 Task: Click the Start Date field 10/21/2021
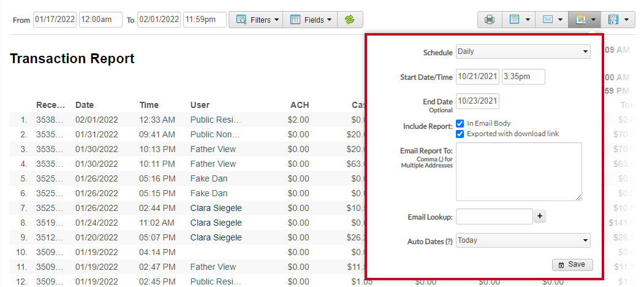click(x=478, y=77)
